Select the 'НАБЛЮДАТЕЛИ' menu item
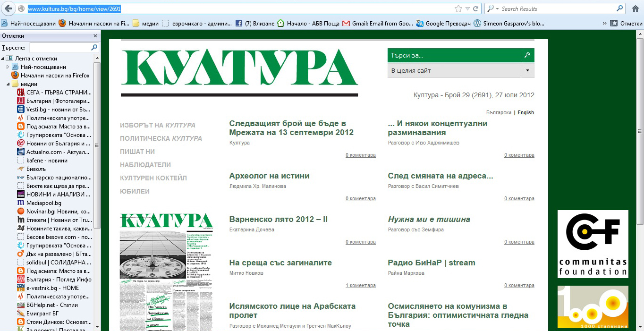Viewport: 644px width, 331px height. (x=145, y=165)
